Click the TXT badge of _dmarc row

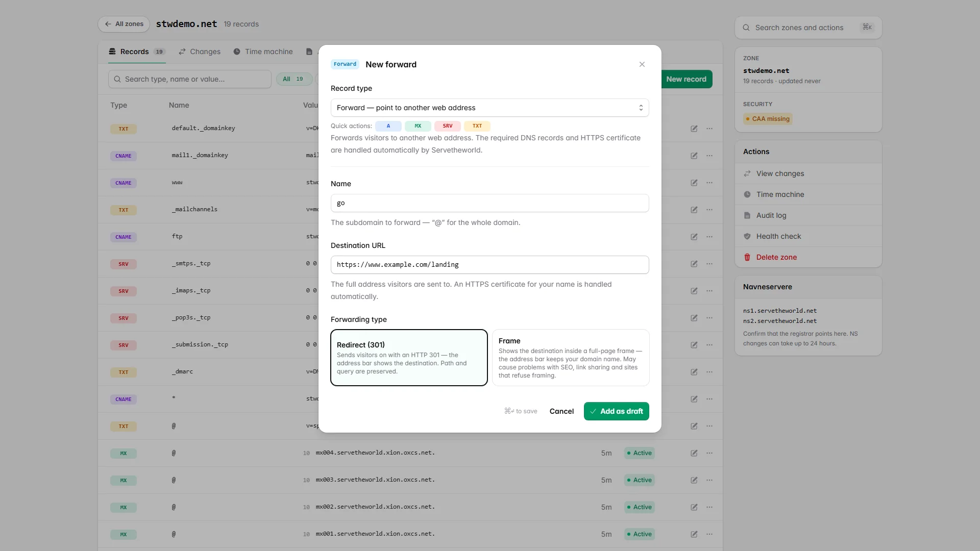click(x=124, y=372)
